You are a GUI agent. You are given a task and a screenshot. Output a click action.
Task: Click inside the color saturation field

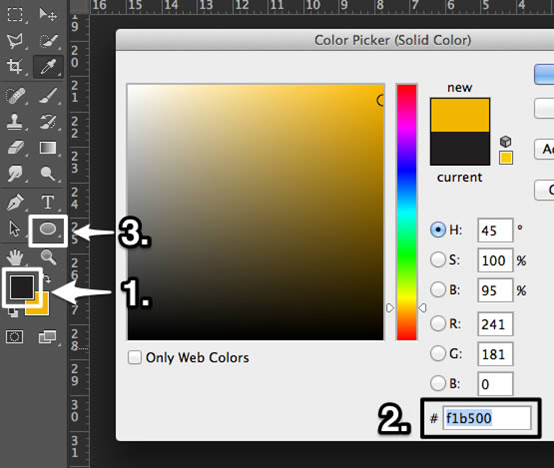255,212
